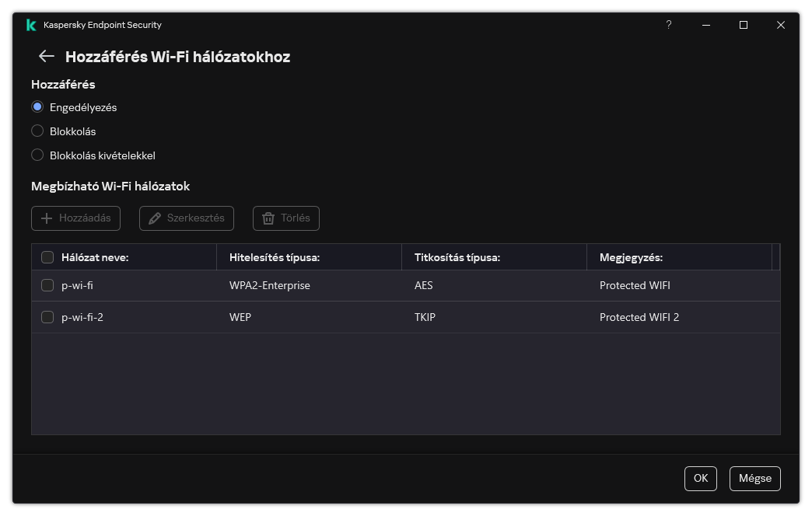The width and height of the screenshot is (812, 516).
Task: Click the Szerkesztés pencil button
Action: [187, 218]
